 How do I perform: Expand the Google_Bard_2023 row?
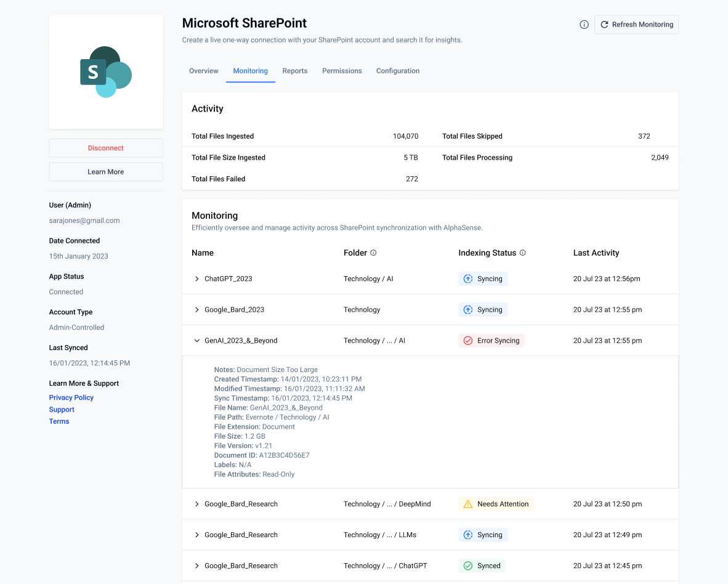[x=197, y=310]
